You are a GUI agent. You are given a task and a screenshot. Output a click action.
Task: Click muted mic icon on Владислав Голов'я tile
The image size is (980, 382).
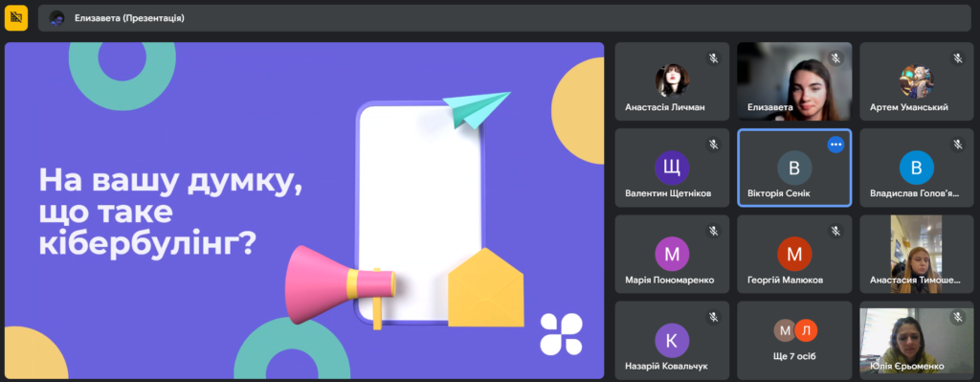[x=958, y=145]
